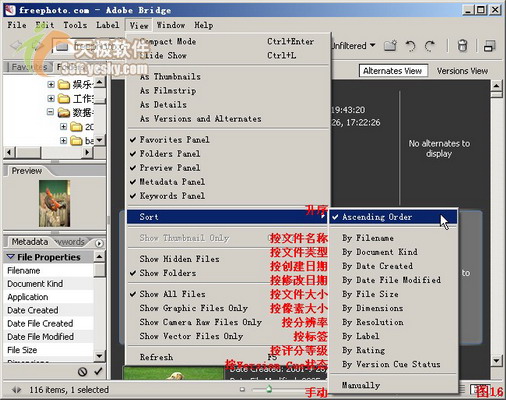Choose Refresh in View menu
This screenshot has width=506, height=400.
[x=228, y=357]
